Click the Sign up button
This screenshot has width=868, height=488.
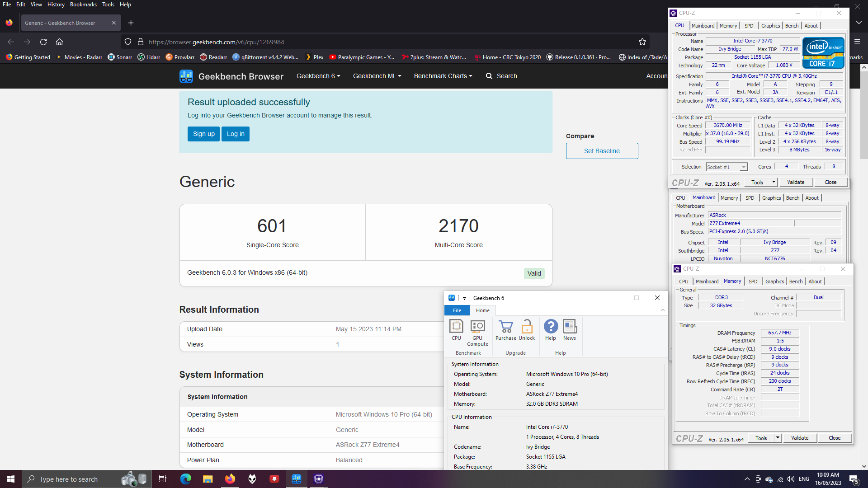[203, 134]
